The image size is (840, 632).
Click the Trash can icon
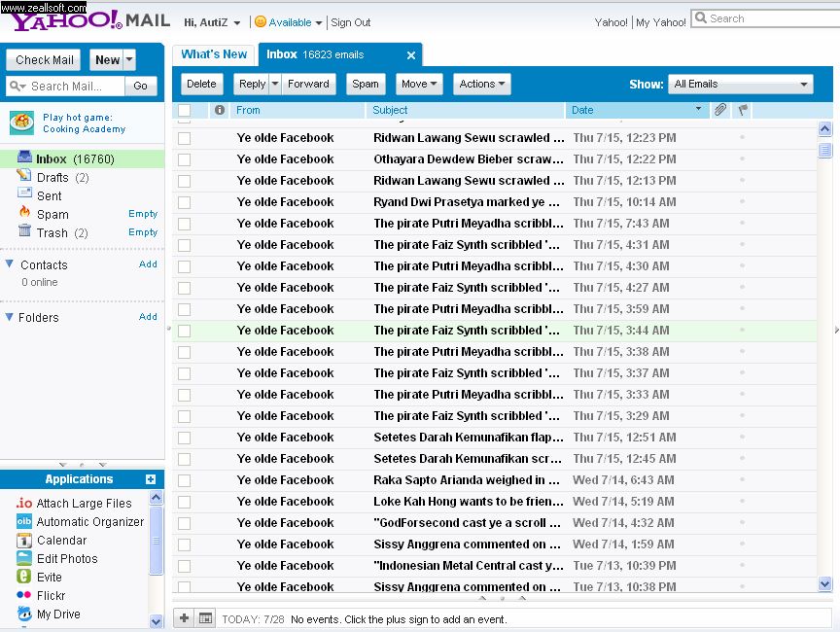tap(24, 230)
